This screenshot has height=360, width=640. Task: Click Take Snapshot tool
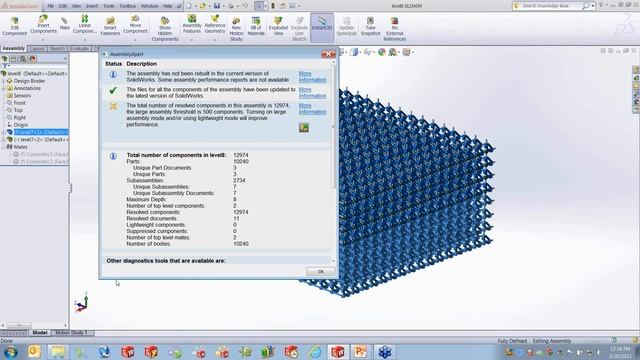click(370, 27)
